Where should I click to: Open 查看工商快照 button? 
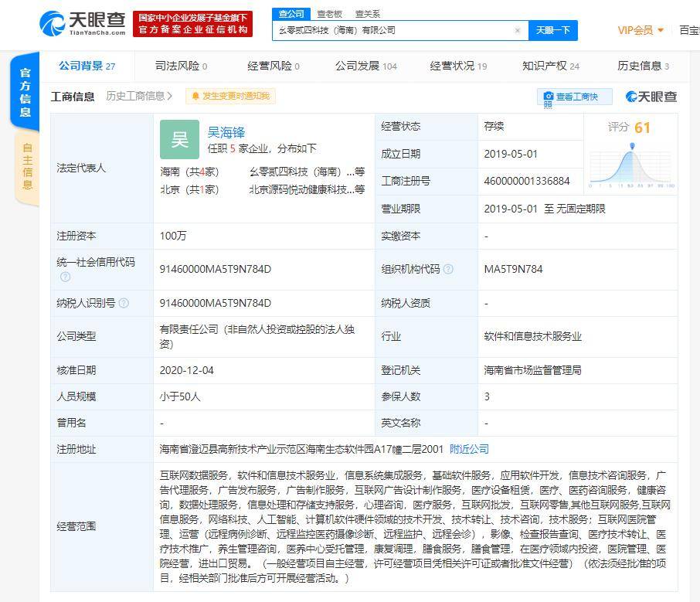pos(575,97)
